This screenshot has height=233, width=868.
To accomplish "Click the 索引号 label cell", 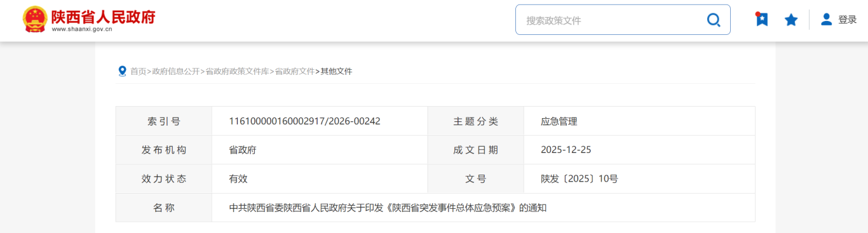I will pyautogui.click(x=164, y=121).
